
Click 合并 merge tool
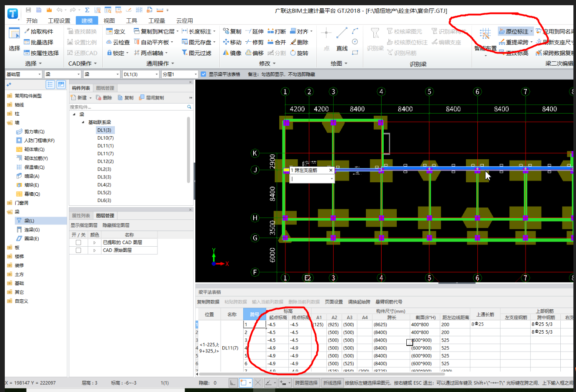[277, 42]
